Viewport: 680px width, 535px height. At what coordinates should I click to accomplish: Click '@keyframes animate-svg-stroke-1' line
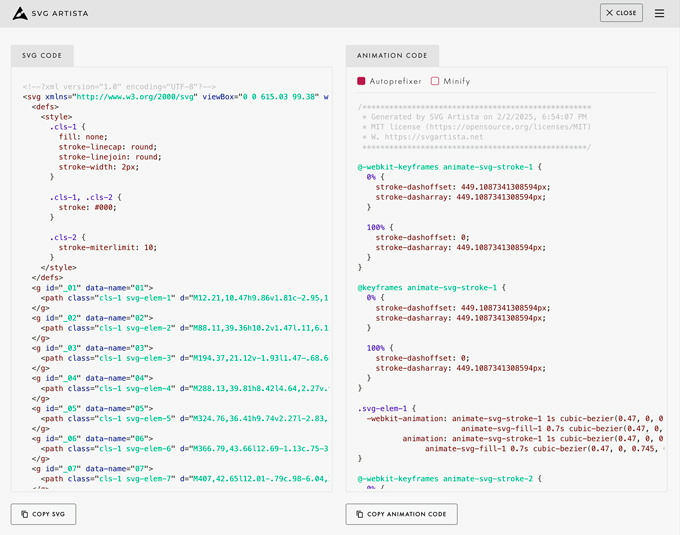coord(432,287)
